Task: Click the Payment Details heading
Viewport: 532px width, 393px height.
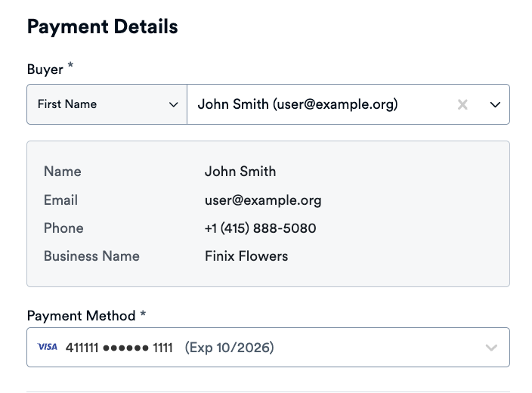Action: (102, 26)
